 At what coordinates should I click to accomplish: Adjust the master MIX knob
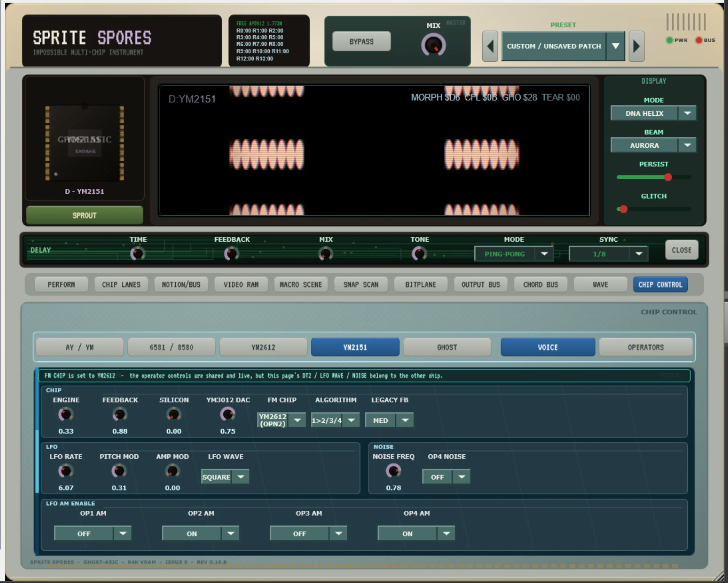(x=433, y=45)
